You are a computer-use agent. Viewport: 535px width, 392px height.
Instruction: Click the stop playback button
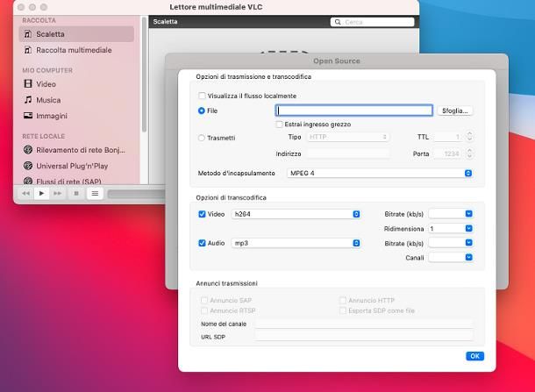(x=76, y=194)
